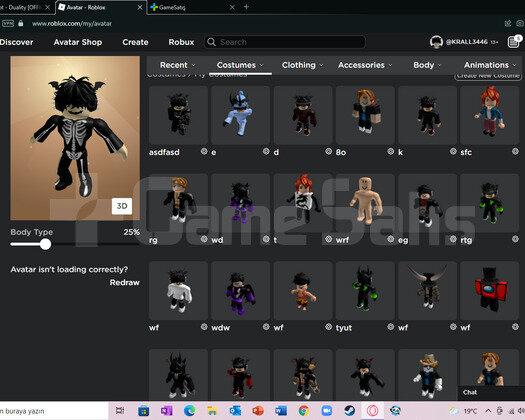Open settings gear for costume k

click(x=453, y=151)
